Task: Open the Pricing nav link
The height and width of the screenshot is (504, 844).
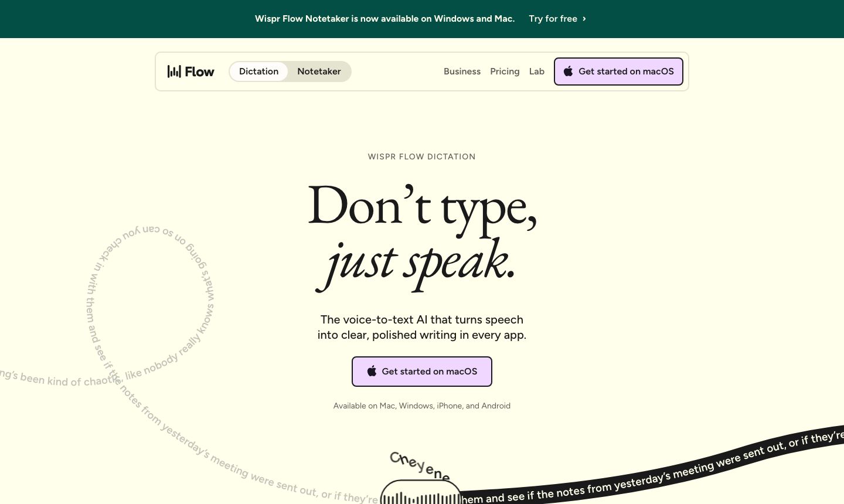Action: (x=505, y=71)
